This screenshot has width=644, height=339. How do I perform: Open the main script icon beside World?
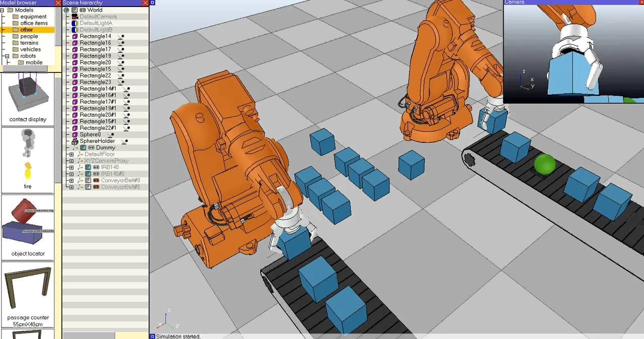click(x=75, y=10)
